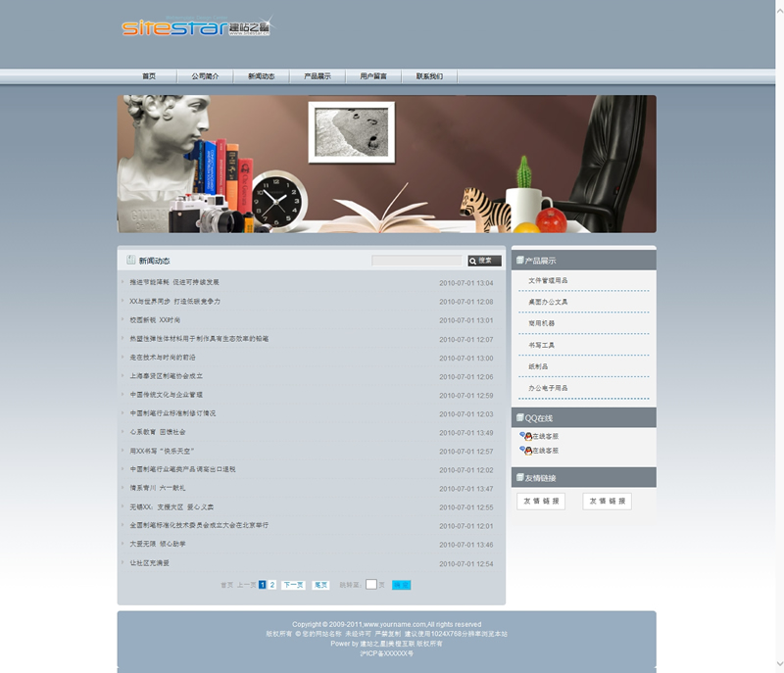Screen dimensions: 784x673
Task: Click the 友情链接 sidebar header icon
Action: [519, 478]
